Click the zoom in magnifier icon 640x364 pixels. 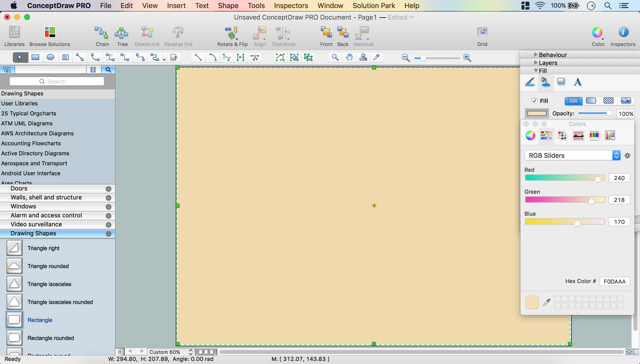coord(467,58)
